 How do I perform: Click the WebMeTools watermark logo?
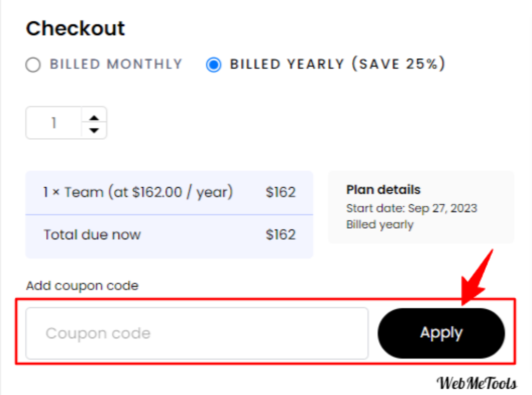point(476,384)
